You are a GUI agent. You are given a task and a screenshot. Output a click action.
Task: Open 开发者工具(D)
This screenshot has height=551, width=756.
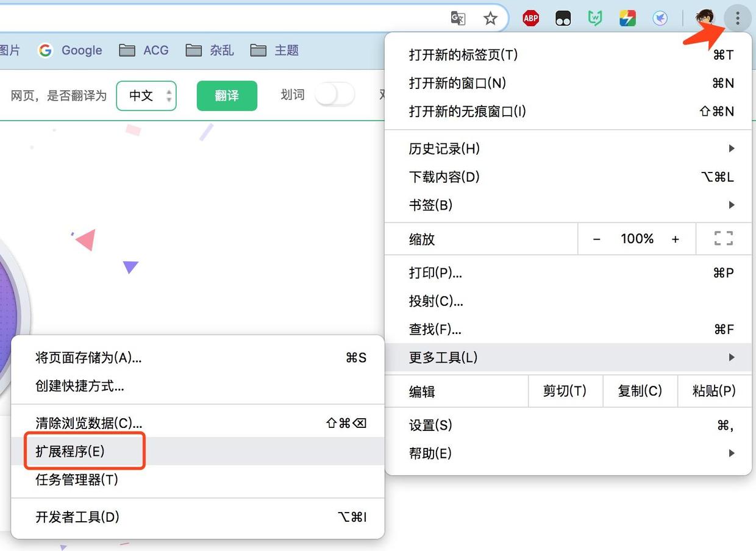coord(198,517)
